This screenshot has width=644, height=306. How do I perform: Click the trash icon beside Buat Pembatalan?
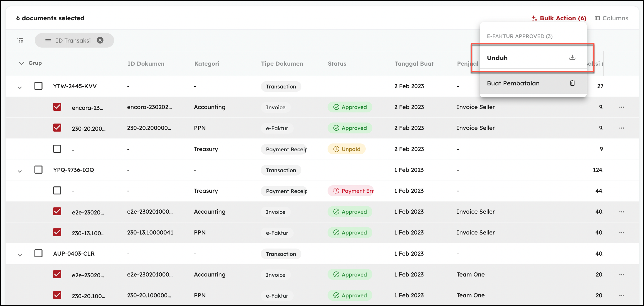(572, 83)
